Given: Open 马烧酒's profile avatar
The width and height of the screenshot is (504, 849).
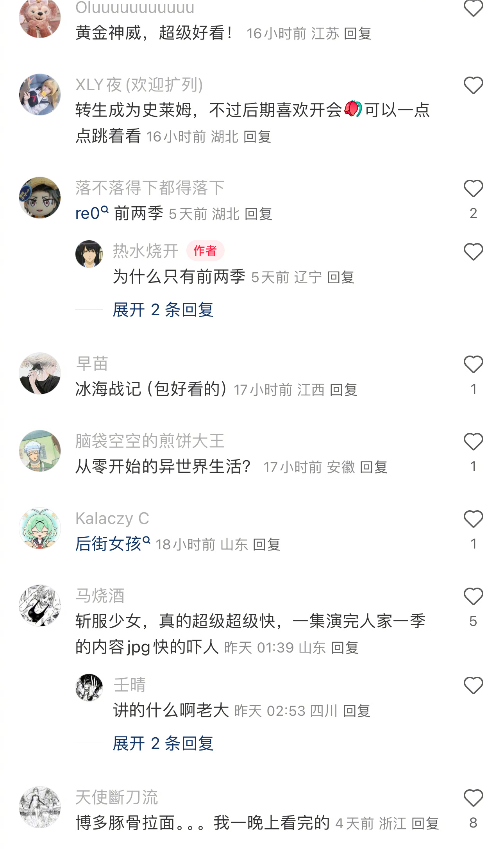Looking at the screenshot, I should tap(40, 606).
